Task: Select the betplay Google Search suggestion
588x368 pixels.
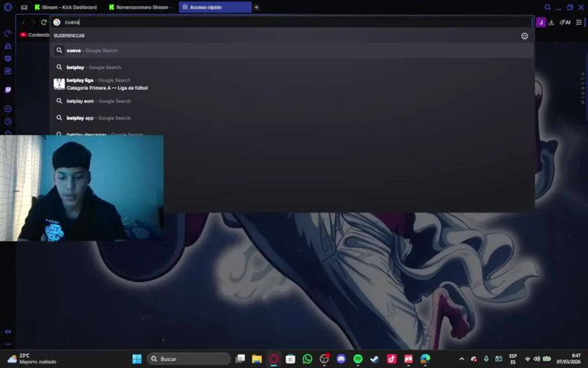Action: (292, 67)
